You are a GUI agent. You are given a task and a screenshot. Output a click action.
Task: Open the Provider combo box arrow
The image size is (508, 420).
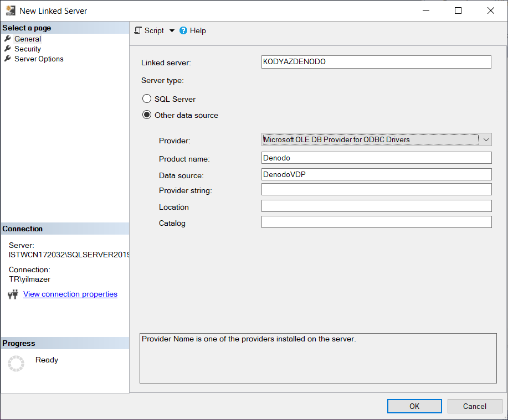pyautogui.click(x=486, y=140)
